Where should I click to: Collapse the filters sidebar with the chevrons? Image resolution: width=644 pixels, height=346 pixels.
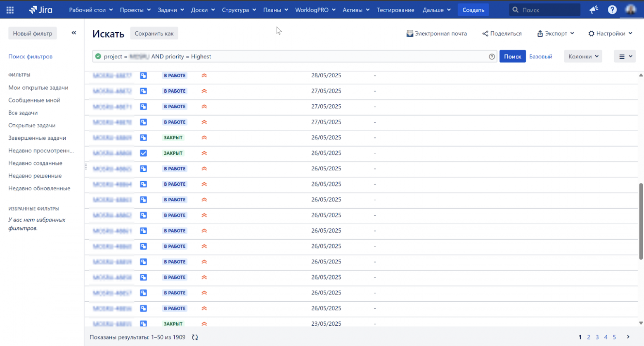[x=74, y=33]
